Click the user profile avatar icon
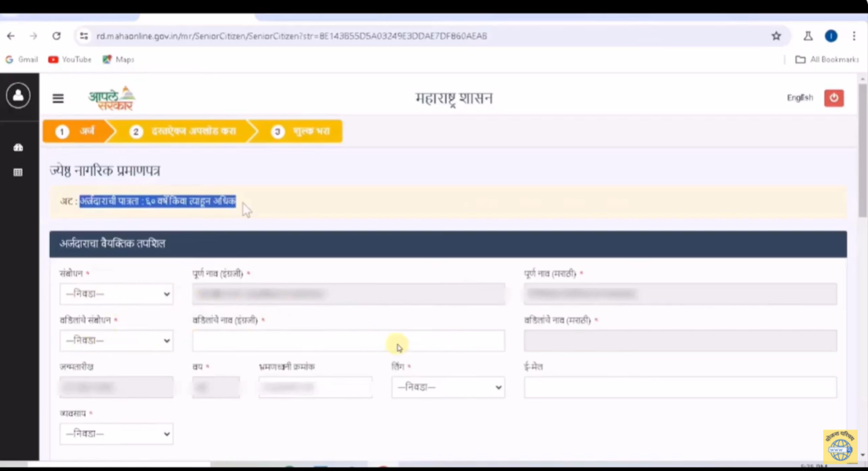 18,96
